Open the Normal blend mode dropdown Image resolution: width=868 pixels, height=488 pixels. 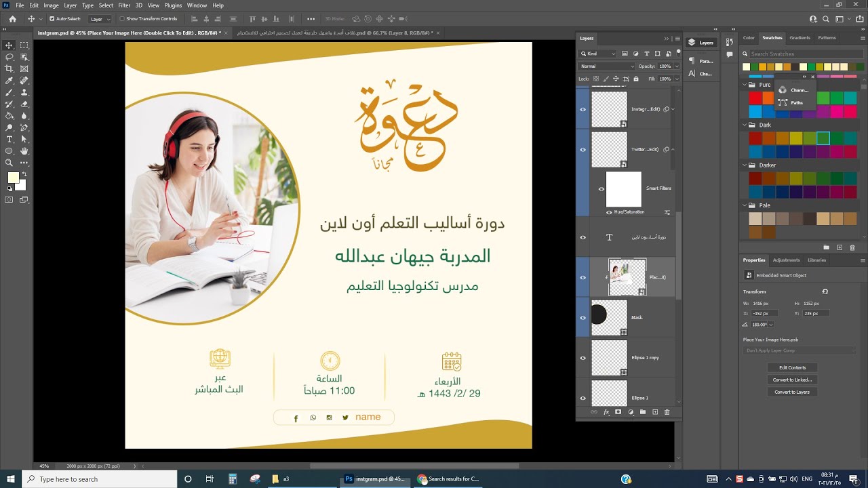(606, 66)
